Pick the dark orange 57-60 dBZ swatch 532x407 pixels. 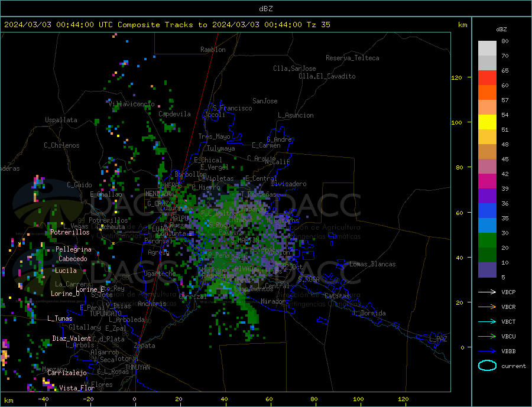487,93
